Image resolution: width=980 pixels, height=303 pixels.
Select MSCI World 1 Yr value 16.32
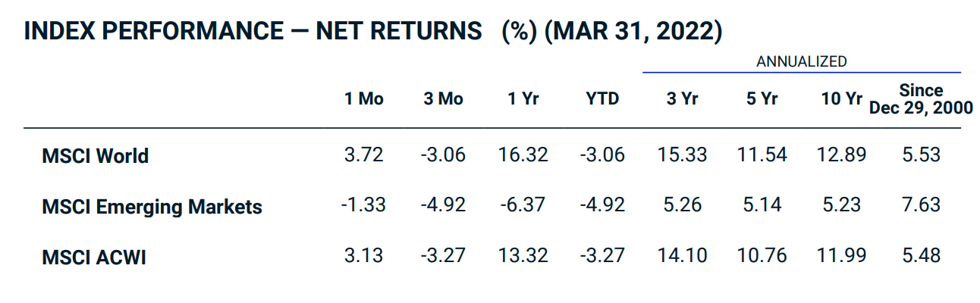(523, 155)
